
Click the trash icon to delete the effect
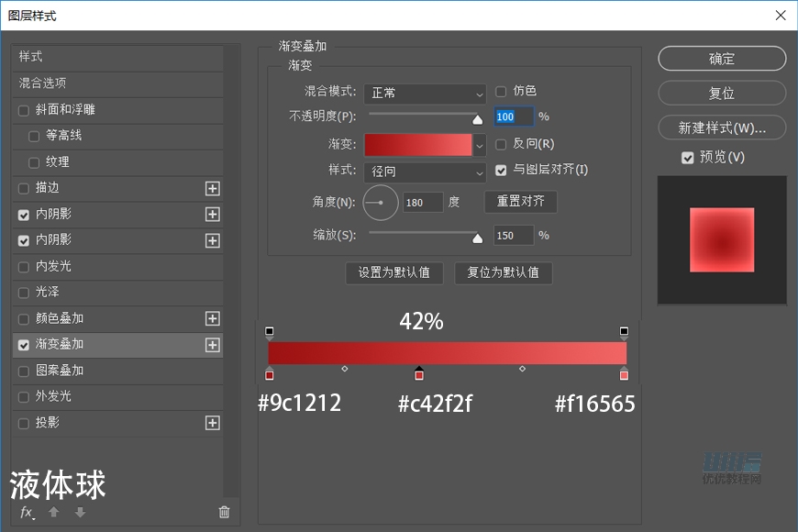(x=224, y=513)
